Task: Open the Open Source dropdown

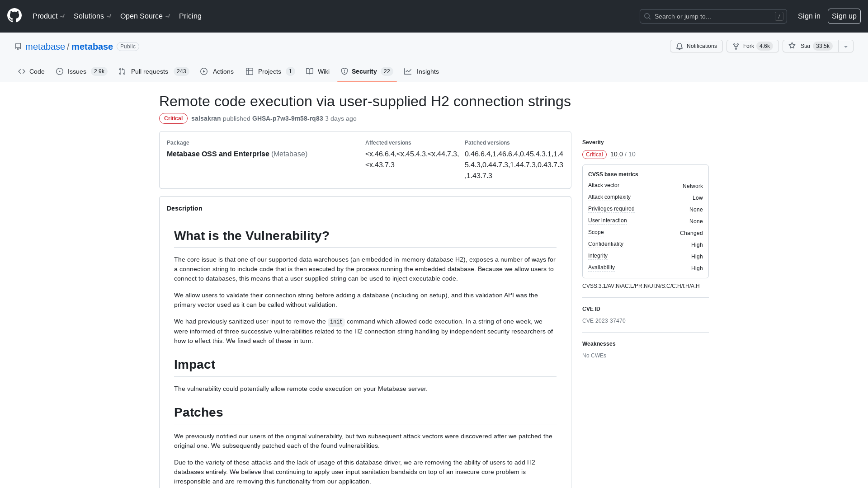Action: 145,16
